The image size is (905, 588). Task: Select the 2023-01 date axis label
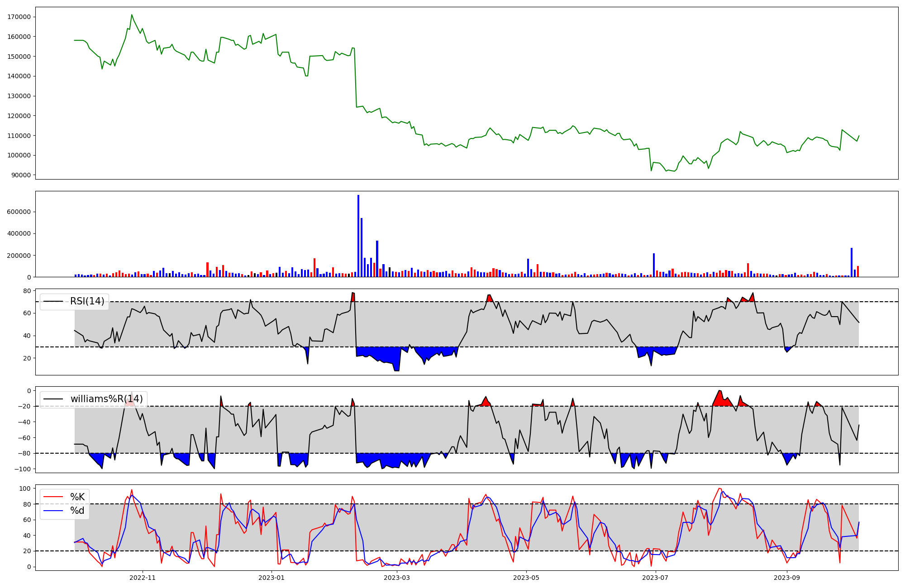coord(271,578)
